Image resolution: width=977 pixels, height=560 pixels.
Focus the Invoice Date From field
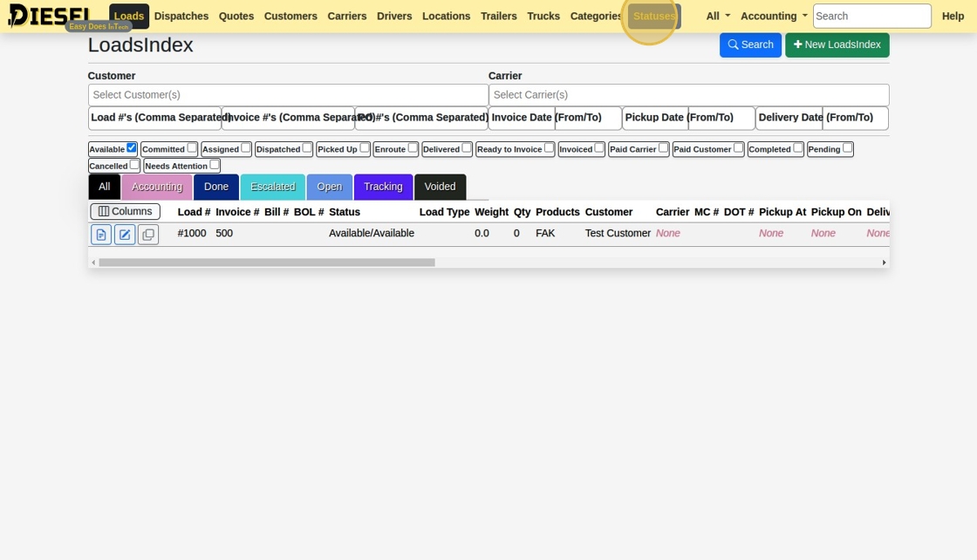522,118
